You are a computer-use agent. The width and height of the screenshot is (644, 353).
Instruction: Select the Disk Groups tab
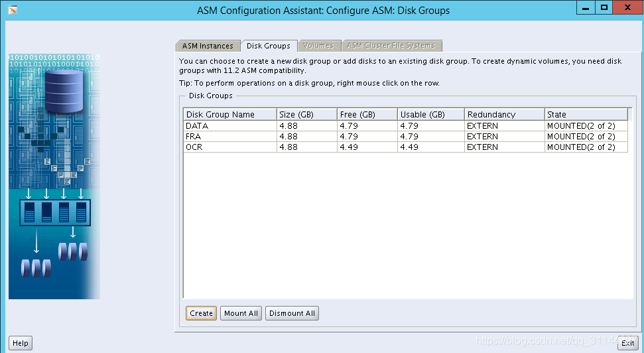click(269, 46)
